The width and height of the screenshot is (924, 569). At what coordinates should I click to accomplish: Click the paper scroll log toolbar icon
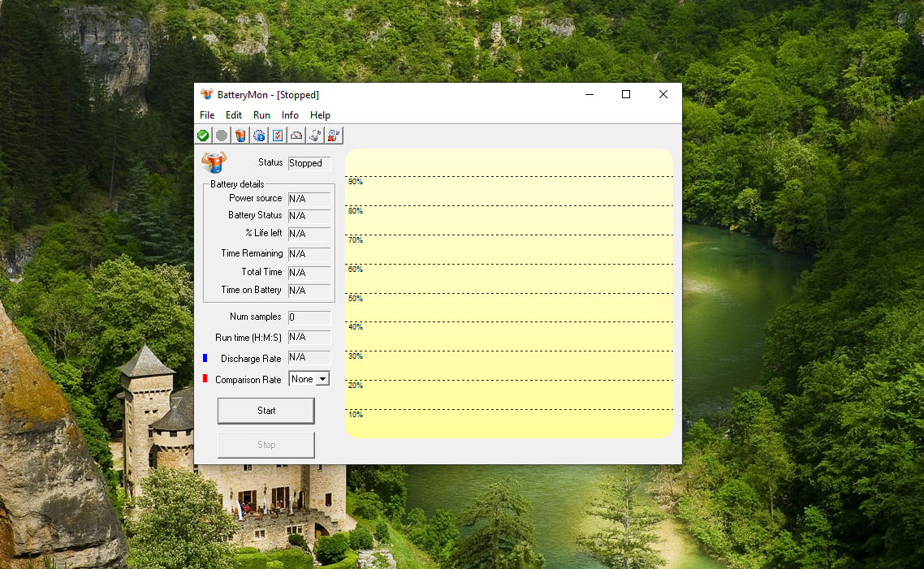coord(315,136)
